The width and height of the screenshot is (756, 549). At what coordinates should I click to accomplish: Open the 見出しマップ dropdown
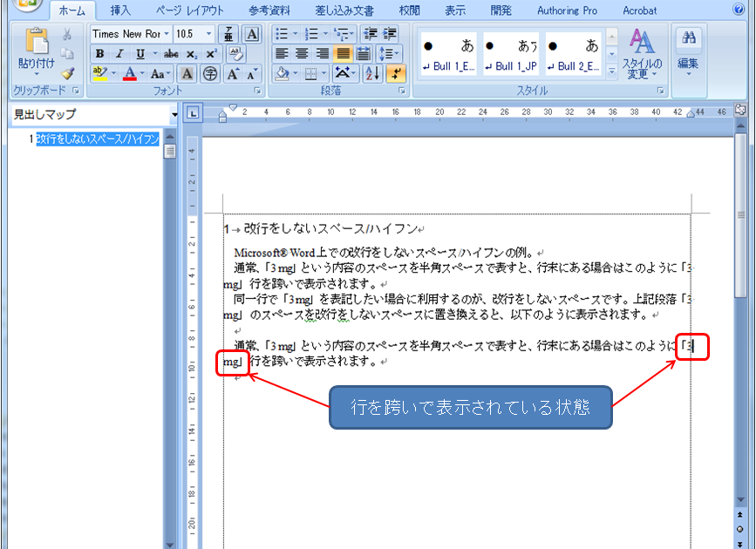click(x=174, y=115)
